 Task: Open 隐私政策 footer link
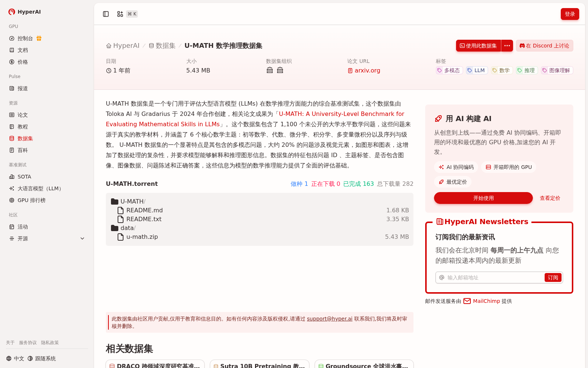[50, 343]
